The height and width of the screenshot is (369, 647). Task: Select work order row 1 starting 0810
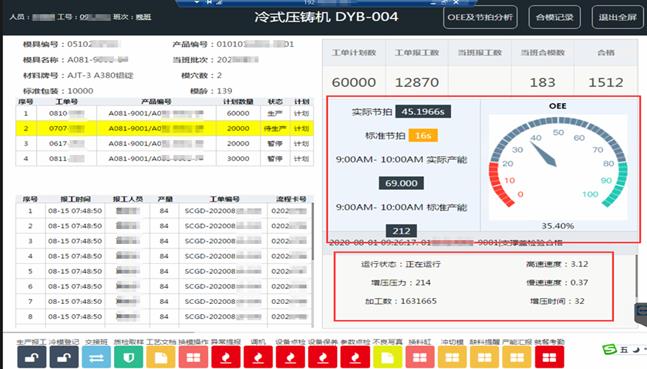[x=165, y=113]
